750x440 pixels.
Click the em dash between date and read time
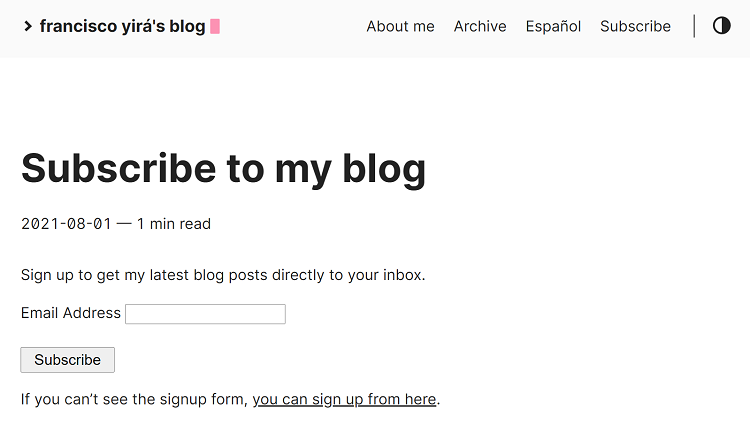[124, 224]
